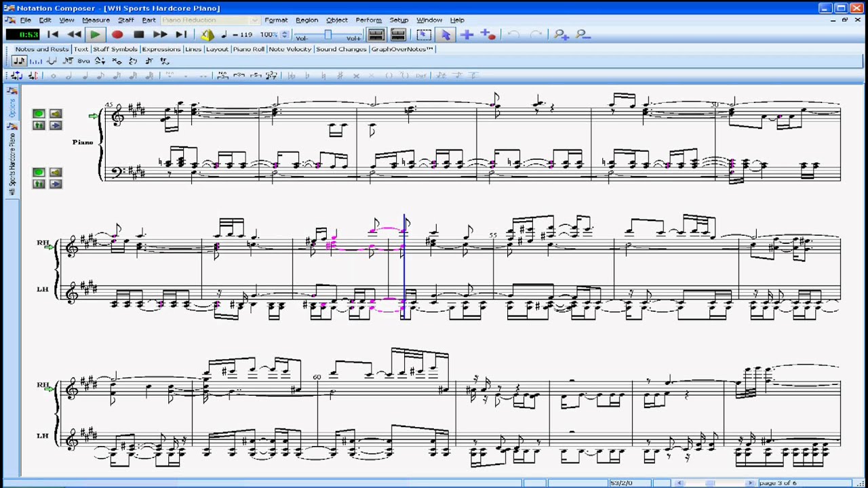This screenshot has width=868, height=488.
Task: Select the Staff Symbols palette tab
Action: 115,49
